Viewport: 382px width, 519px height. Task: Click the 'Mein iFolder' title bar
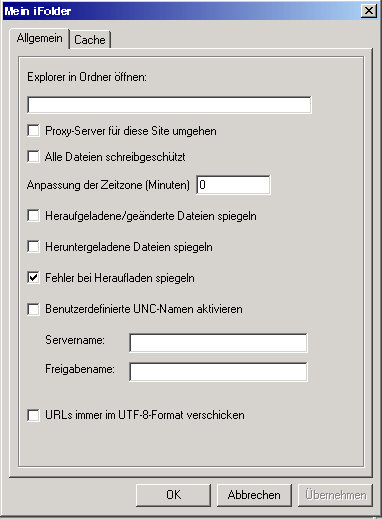(180, 11)
